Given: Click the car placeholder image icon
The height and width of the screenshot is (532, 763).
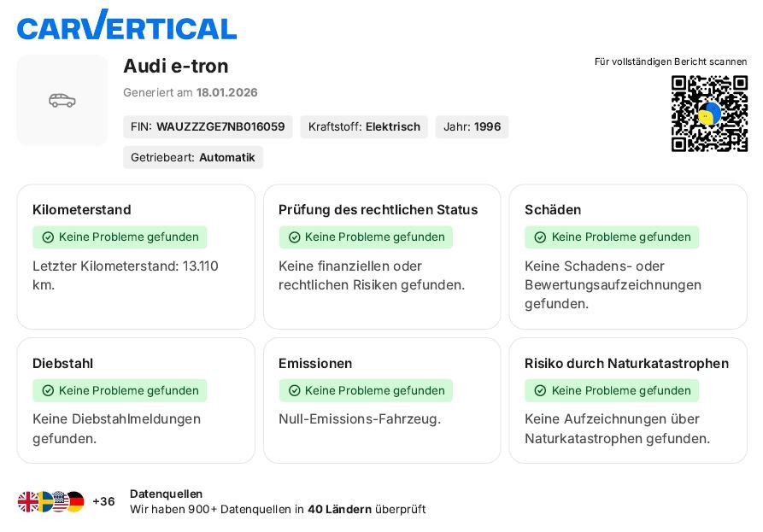Looking at the screenshot, I should click(x=62, y=101).
